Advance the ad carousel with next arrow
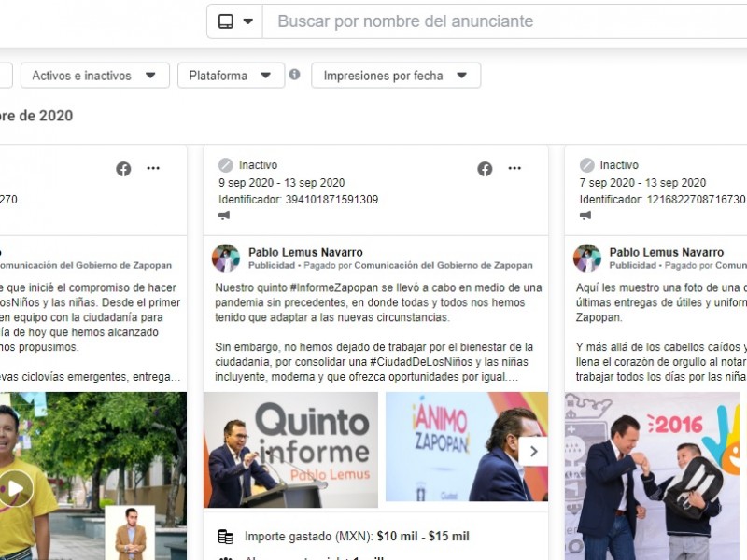 (533, 451)
